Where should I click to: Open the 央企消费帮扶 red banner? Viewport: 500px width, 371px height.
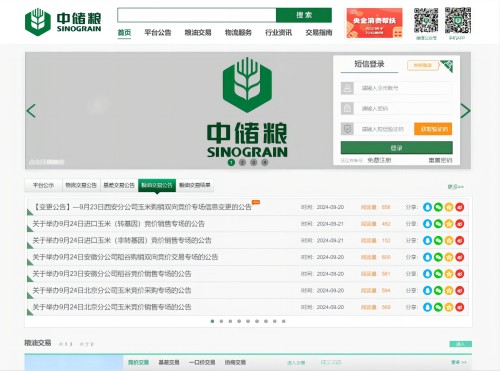pos(374,23)
